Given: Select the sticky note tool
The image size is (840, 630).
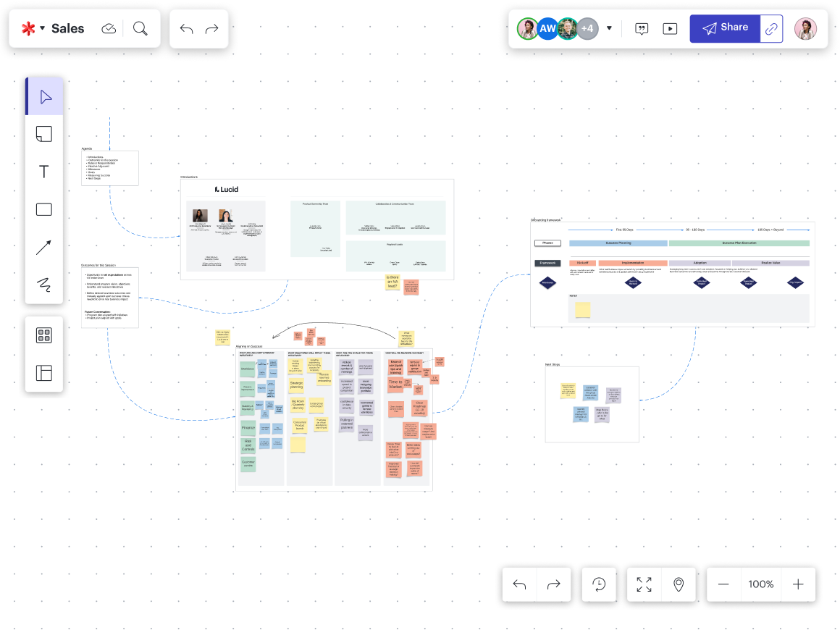Looking at the screenshot, I should tap(44, 134).
